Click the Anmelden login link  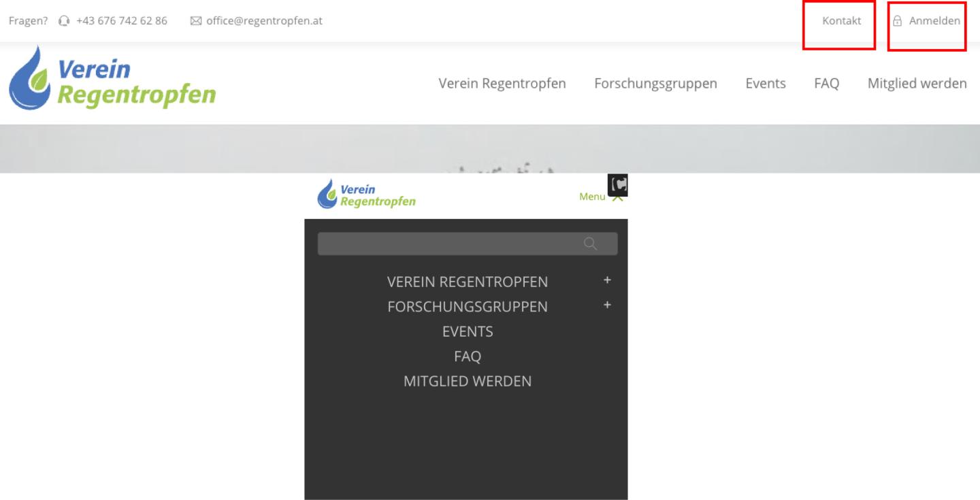click(x=934, y=21)
